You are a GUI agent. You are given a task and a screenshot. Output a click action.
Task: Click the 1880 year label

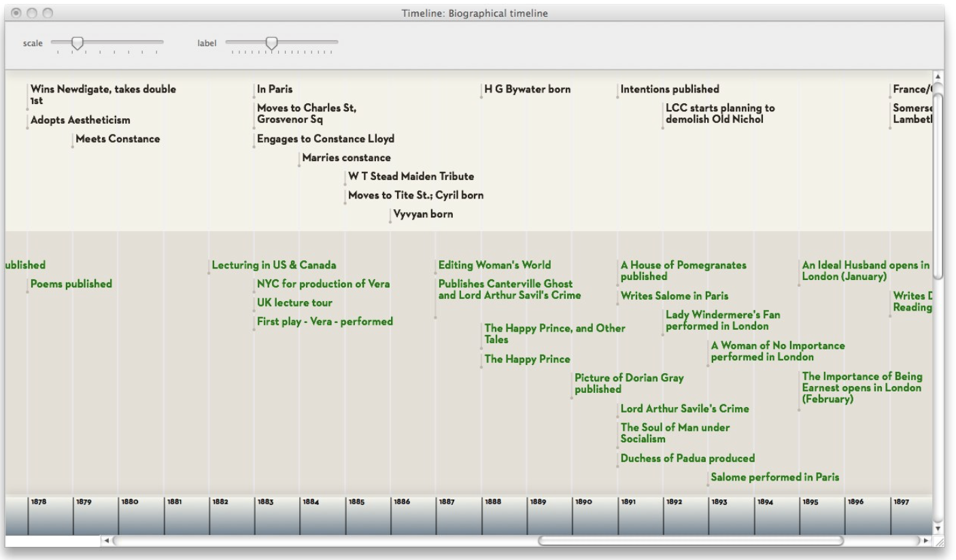coord(129,502)
